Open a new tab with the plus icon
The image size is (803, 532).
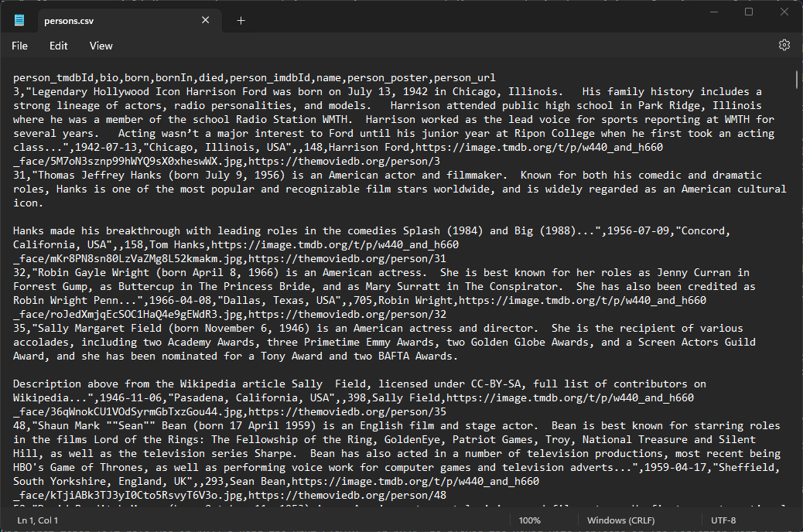coord(240,20)
